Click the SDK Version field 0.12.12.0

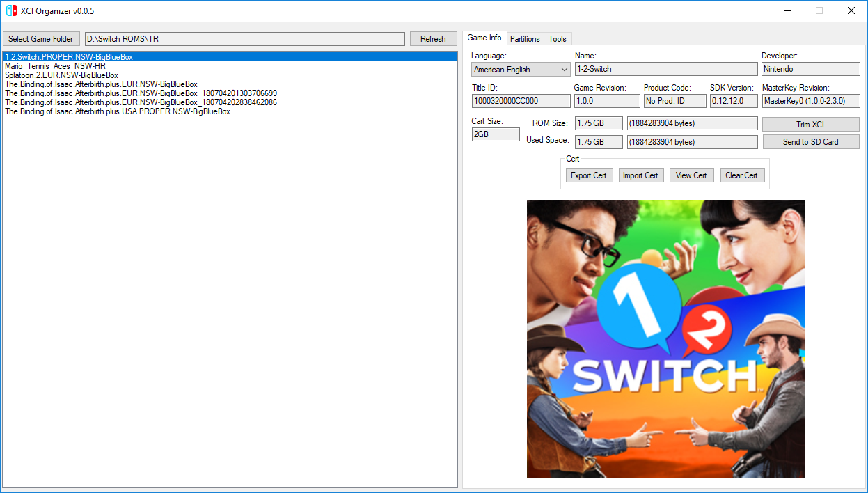tap(733, 101)
